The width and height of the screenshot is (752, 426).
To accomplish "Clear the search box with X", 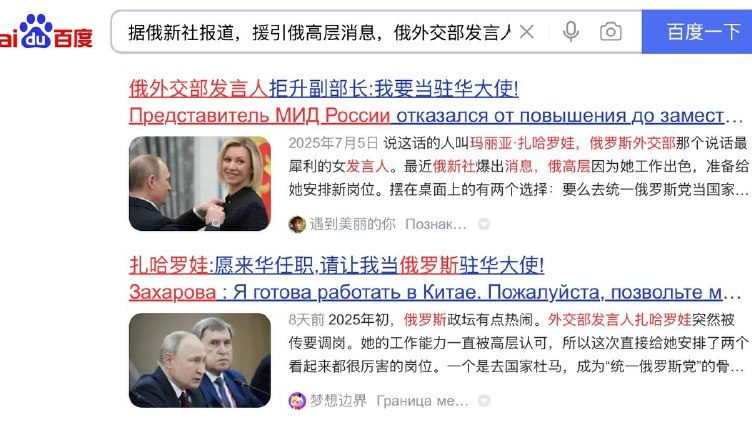I will coord(527,32).
